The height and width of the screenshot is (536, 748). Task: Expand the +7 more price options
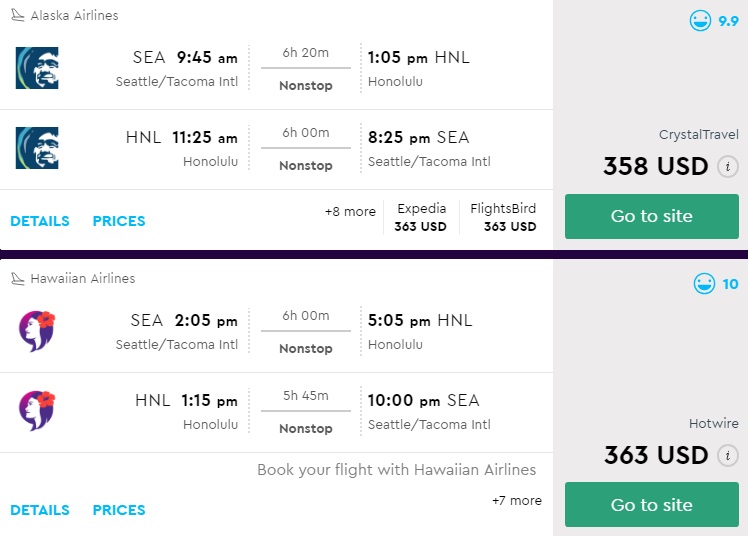pyautogui.click(x=517, y=500)
